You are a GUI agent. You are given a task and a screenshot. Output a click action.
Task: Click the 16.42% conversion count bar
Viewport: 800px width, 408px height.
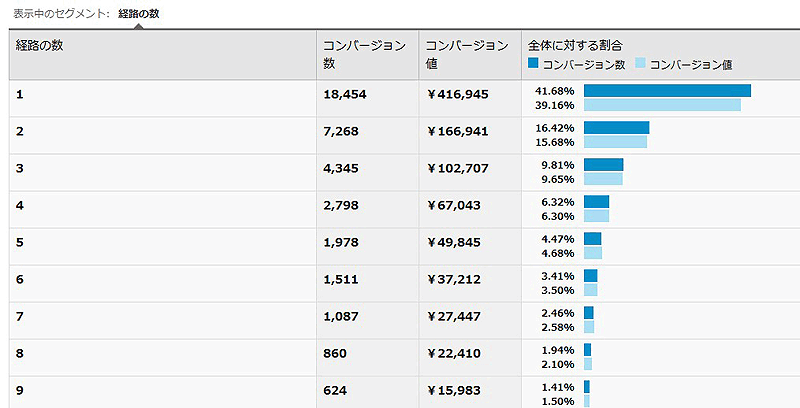point(616,128)
